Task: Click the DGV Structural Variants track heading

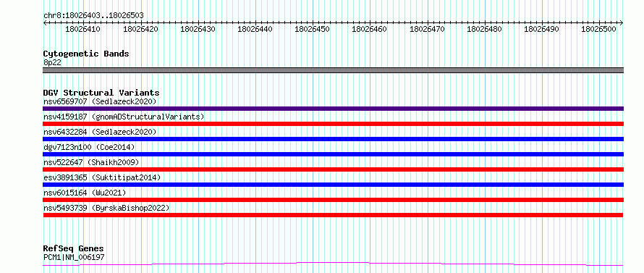Action: tap(101, 93)
